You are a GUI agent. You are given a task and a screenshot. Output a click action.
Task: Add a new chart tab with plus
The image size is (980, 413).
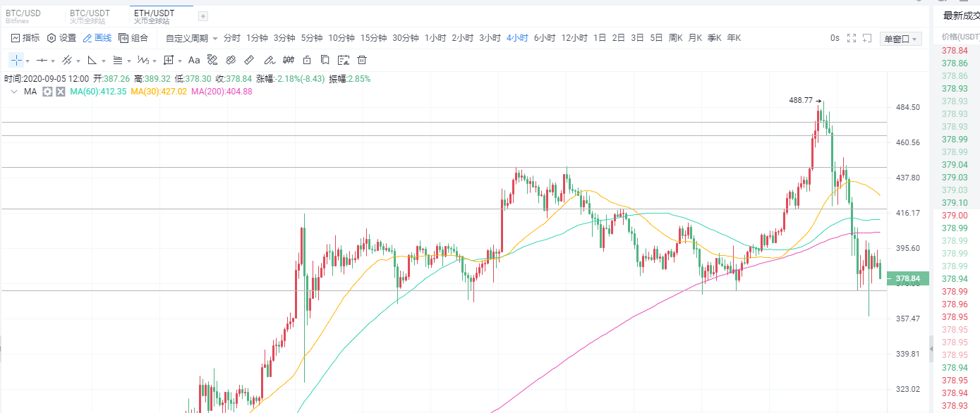203,16
